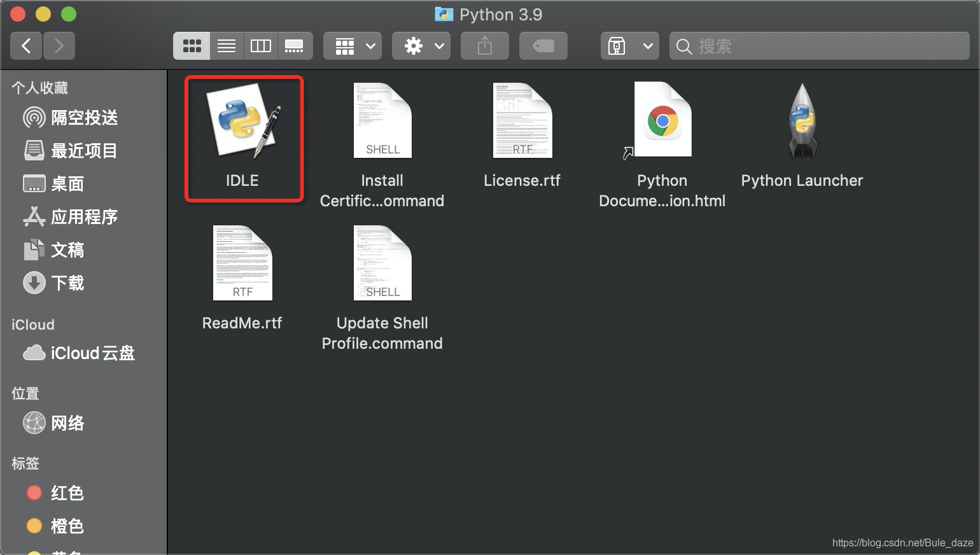Select the Python Launcher rocket icon

(802, 120)
